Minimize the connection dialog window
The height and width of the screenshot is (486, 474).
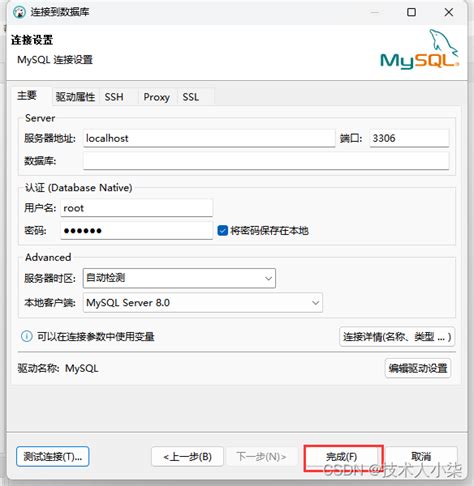pos(375,12)
